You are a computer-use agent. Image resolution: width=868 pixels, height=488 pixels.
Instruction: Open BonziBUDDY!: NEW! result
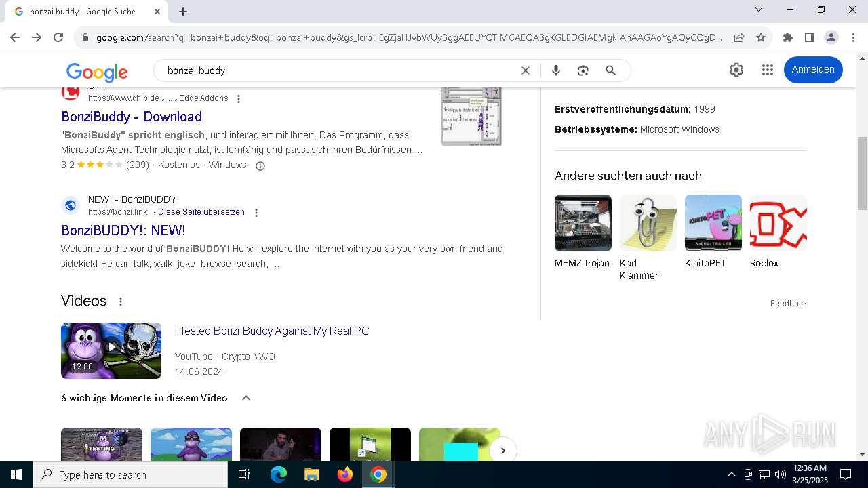coord(123,230)
